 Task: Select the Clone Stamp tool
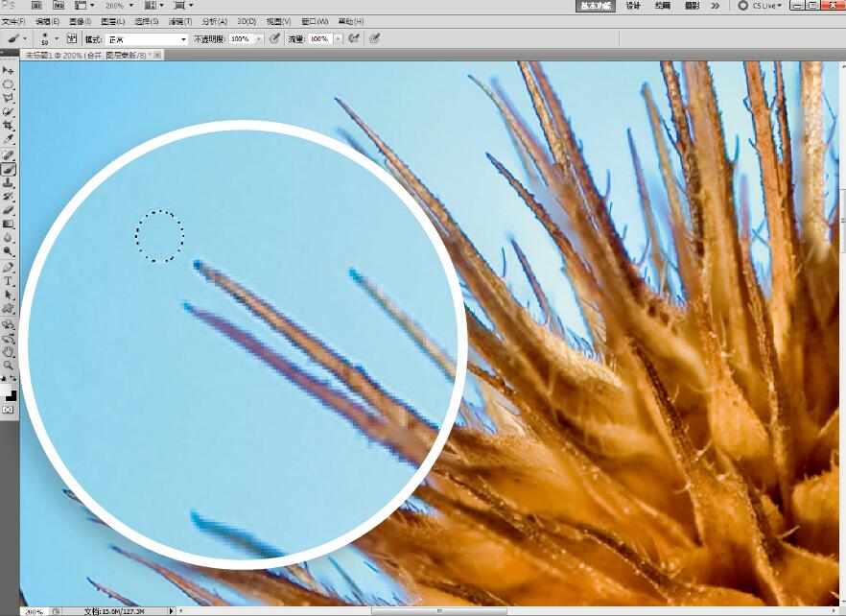8,183
